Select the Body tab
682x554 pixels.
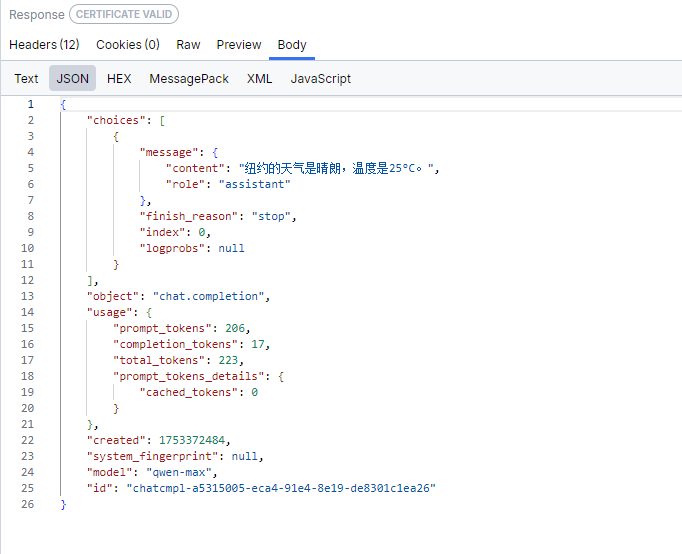(292, 45)
